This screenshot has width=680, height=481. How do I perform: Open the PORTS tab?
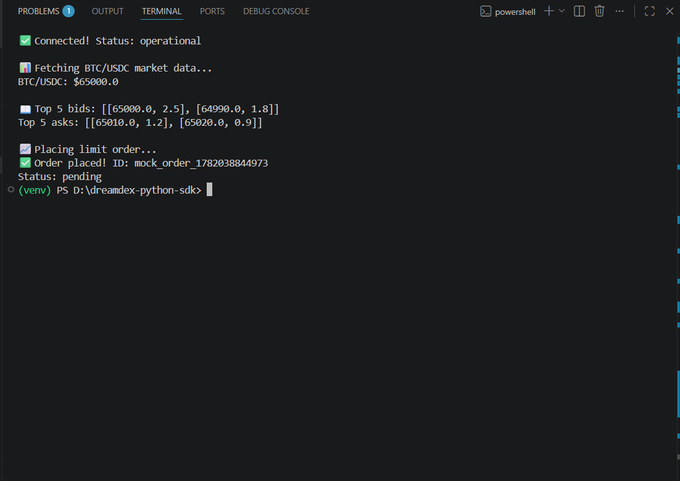click(x=212, y=11)
